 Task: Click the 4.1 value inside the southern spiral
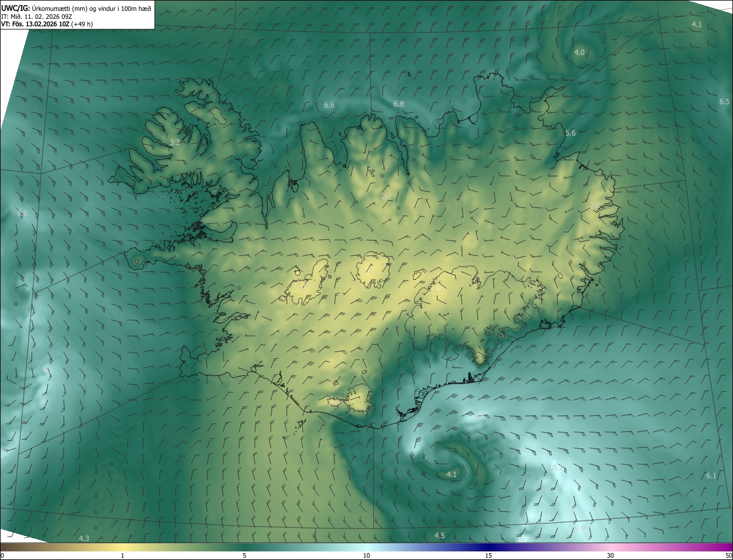[x=451, y=474]
